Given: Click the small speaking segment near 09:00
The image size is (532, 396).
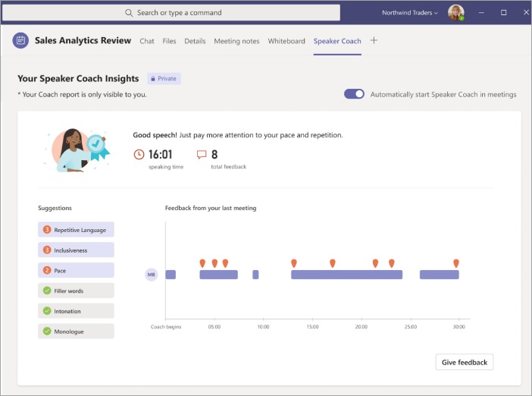Looking at the screenshot, I should click(255, 275).
